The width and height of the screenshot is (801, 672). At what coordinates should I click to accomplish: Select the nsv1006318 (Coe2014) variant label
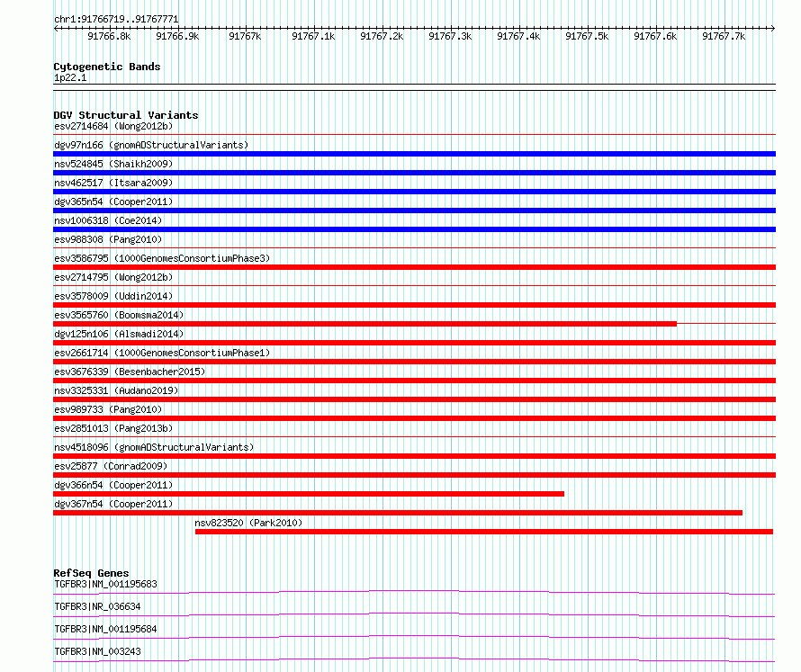pos(108,220)
